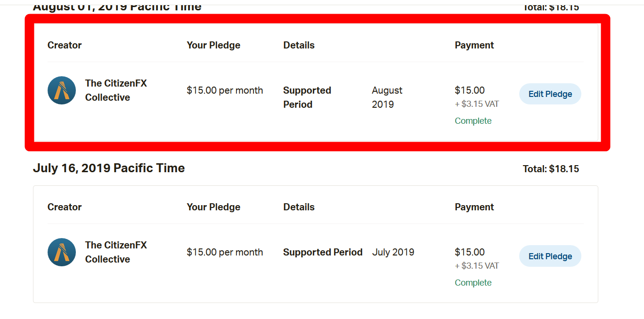Click the + $3.15 VAT text in July payment
The width and height of the screenshot is (644, 319).
coord(476,266)
